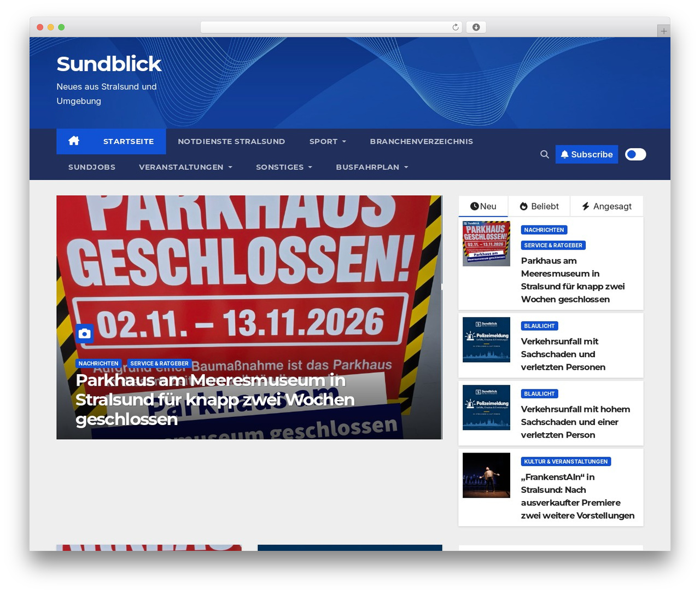Switch to the Angesagt tab

pyautogui.click(x=606, y=206)
